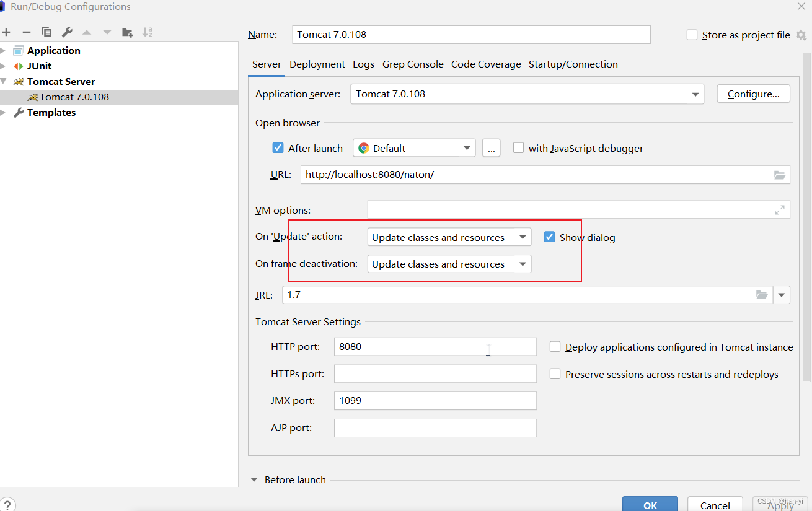
Task: Uncheck the After launch checkbox
Action: click(278, 148)
